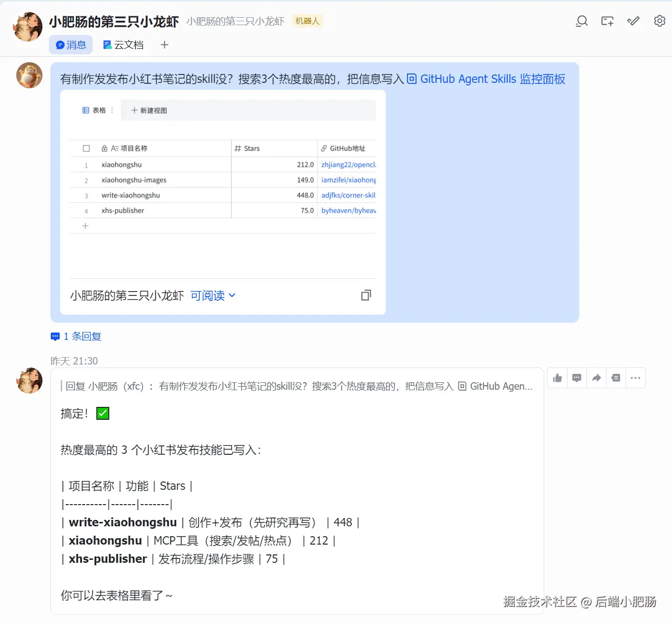Click the 149.0 stars cell
672x624 pixels.
274,180
